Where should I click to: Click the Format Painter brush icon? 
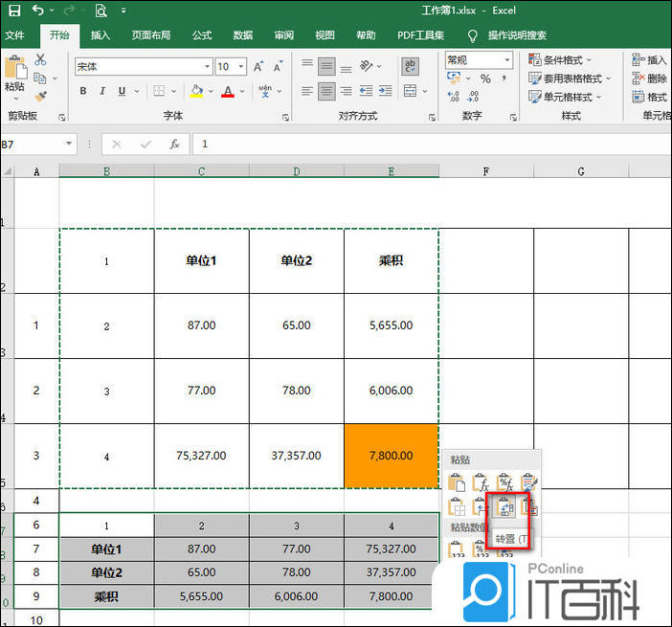41,97
